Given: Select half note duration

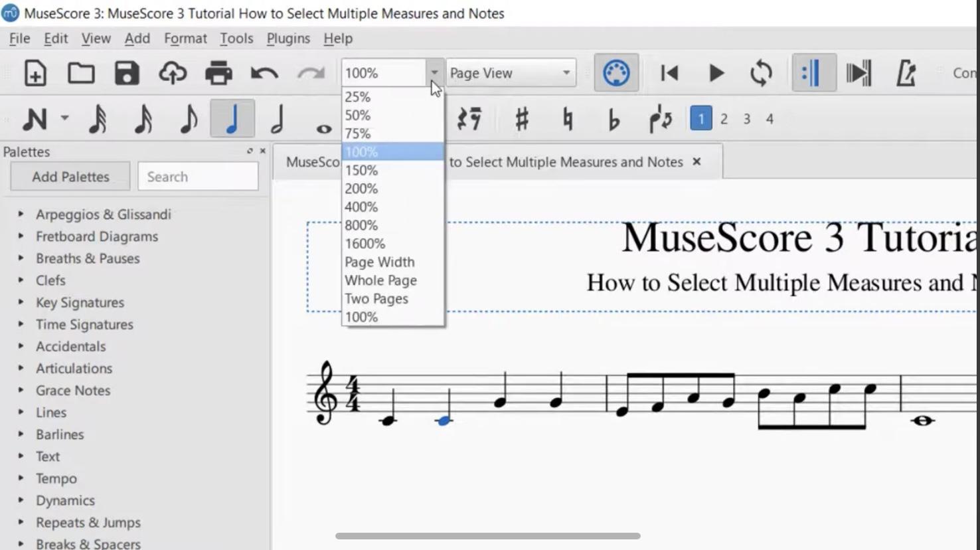Looking at the screenshot, I should (x=278, y=119).
